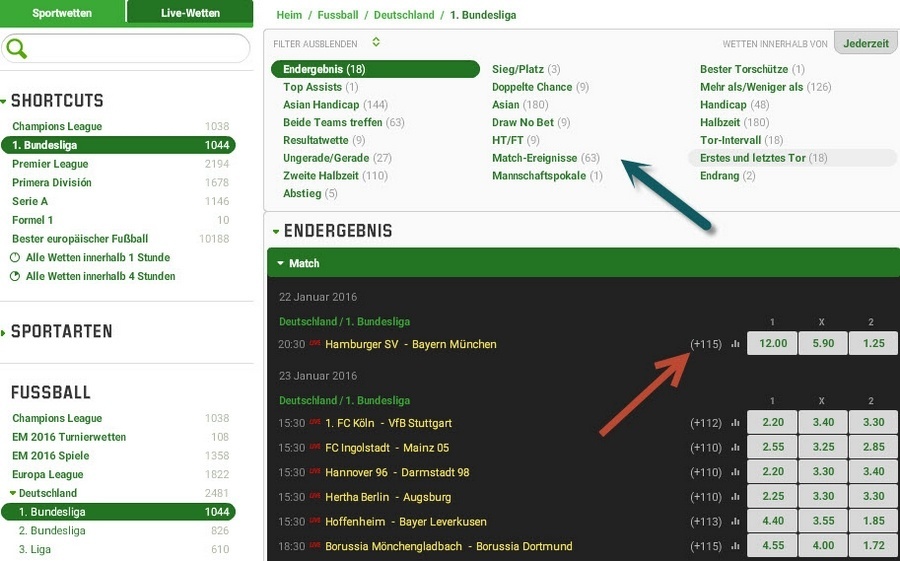
Task: Expand the Sportarten section
Action: [3, 332]
